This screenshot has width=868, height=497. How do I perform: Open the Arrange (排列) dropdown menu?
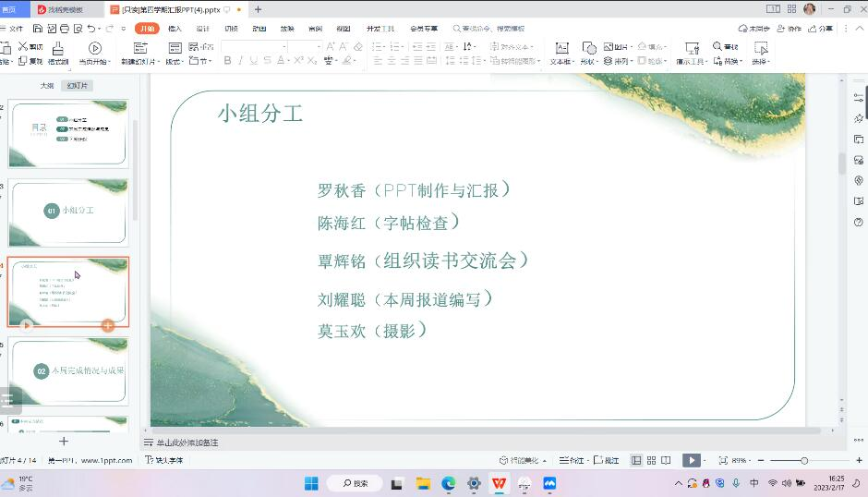pos(622,62)
